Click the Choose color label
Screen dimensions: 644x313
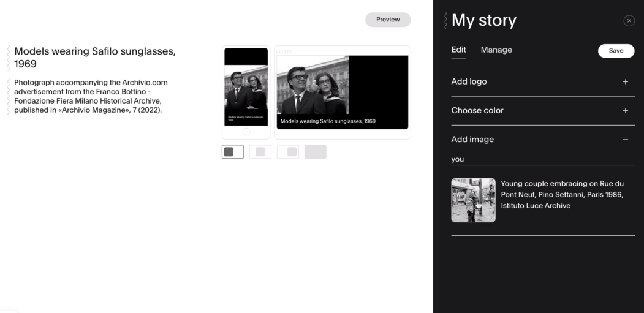[x=477, y=110]
